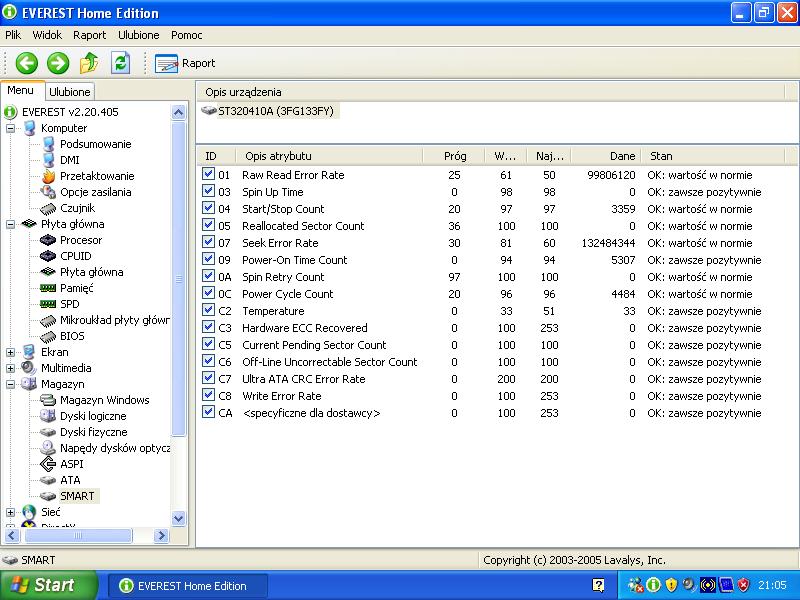
Task: Open Opcje zasilania power options icon
Action: 48,192
